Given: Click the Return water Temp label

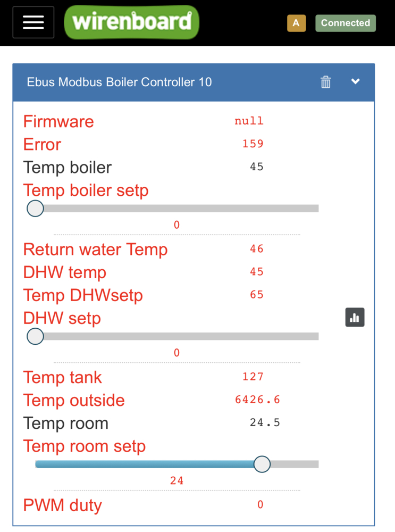Looking at the screenshot, I should pyautogui.click(x=95, y=250).
